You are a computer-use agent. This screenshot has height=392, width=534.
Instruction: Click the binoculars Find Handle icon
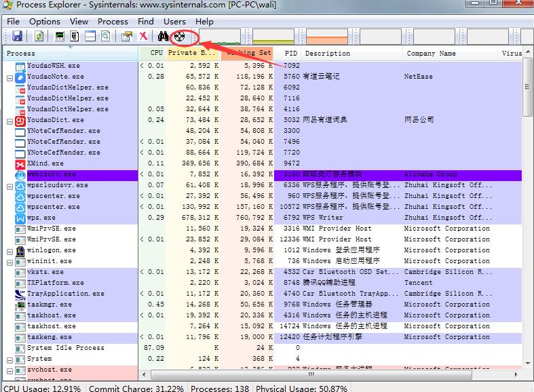164,36
